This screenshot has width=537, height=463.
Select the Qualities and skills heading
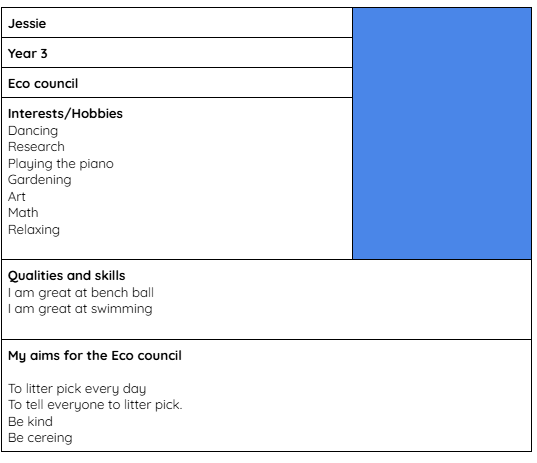coord(66,276)
